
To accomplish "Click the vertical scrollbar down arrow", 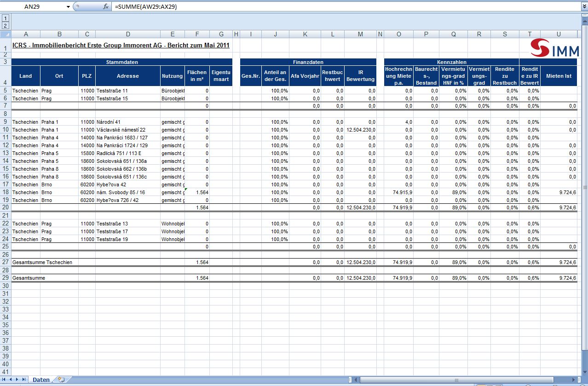I will [x=585, y=372].
